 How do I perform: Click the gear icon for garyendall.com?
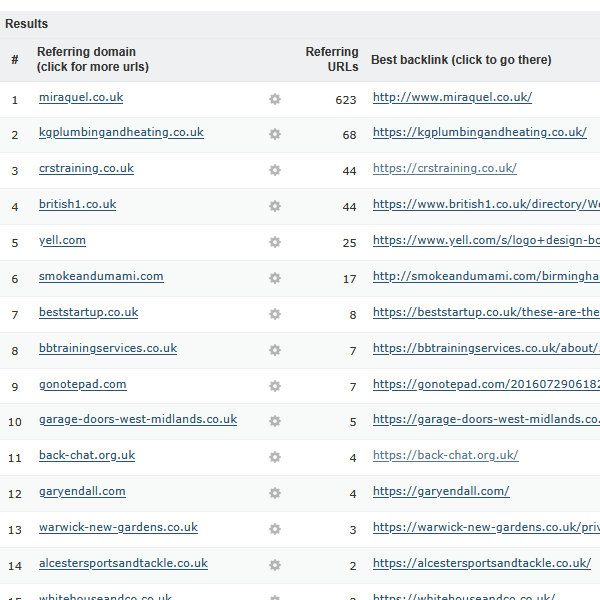(x=275, y=493)
